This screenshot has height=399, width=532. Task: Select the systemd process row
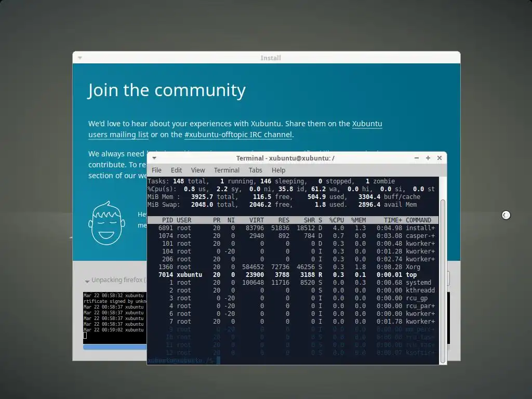tap(293, 283)
